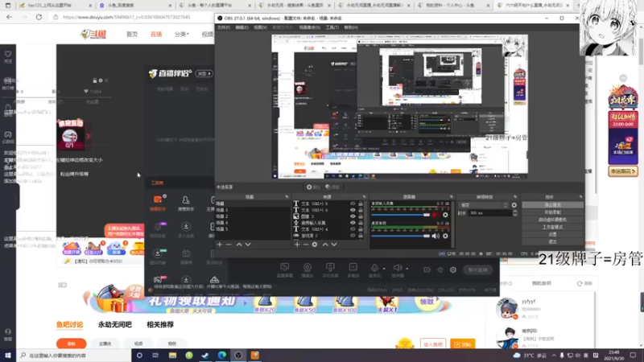Click speaker icon in Douyu companion bar
This screenshot has width=644, height=362.
pos(397,268)
